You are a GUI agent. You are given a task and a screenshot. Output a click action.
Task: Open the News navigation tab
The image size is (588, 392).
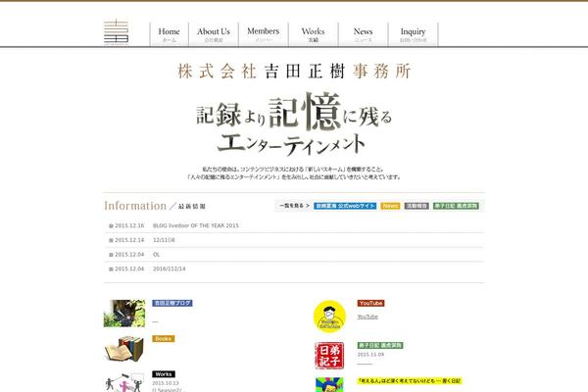(363, 34)
